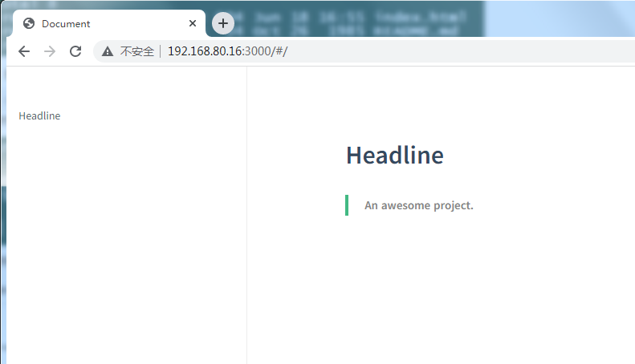
Task: Reload the current page
Action: (x=75, y=51)
